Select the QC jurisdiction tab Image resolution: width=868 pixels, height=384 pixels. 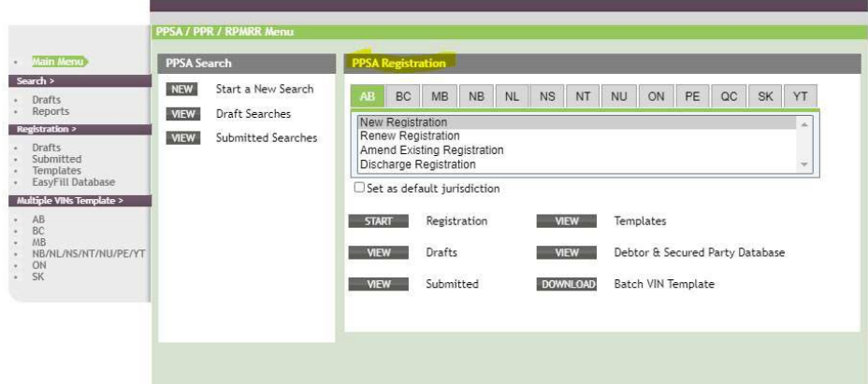tap(729, 97)
